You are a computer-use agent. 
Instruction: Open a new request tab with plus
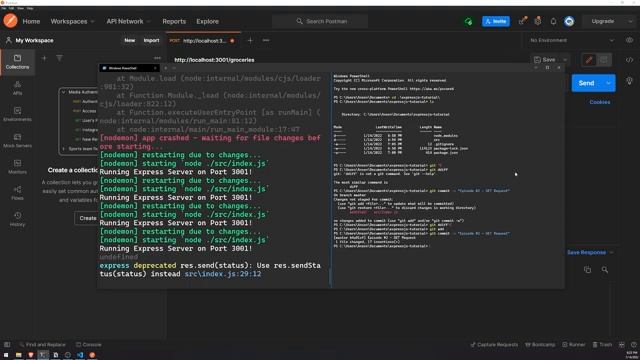(x=250, y=40)
